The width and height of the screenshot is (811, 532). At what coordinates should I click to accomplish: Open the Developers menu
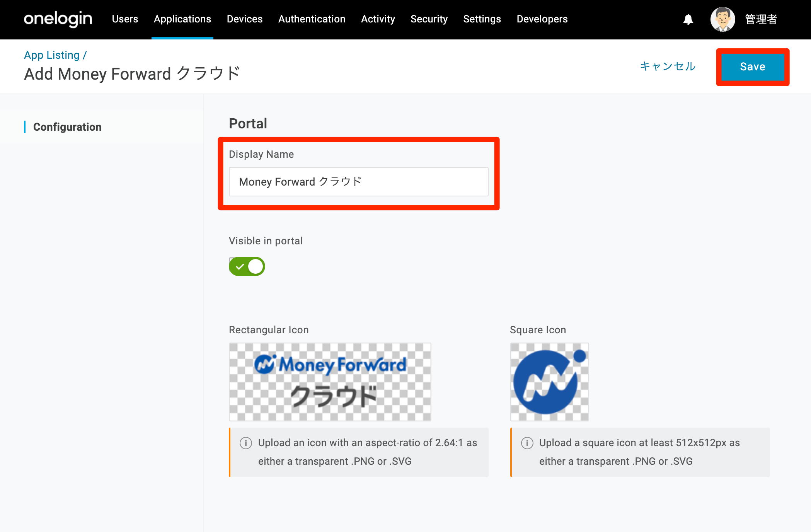[x=542, y=19]
